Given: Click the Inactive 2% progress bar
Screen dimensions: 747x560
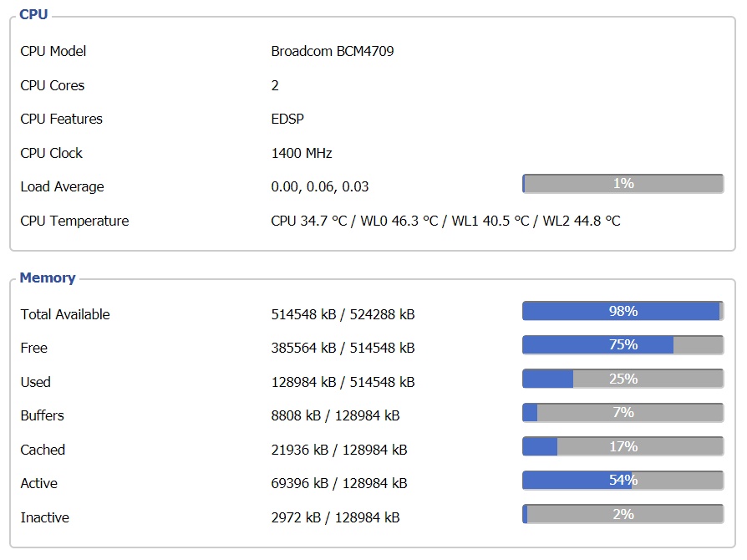Looking at the screenshot, I should [x=623, y=514].
